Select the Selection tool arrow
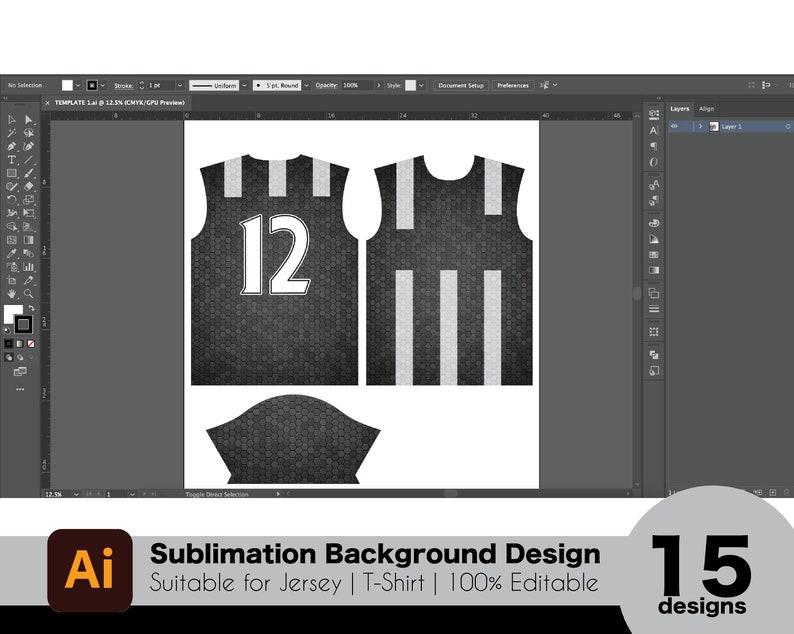794x634 pixels. [x=12, y=120]
